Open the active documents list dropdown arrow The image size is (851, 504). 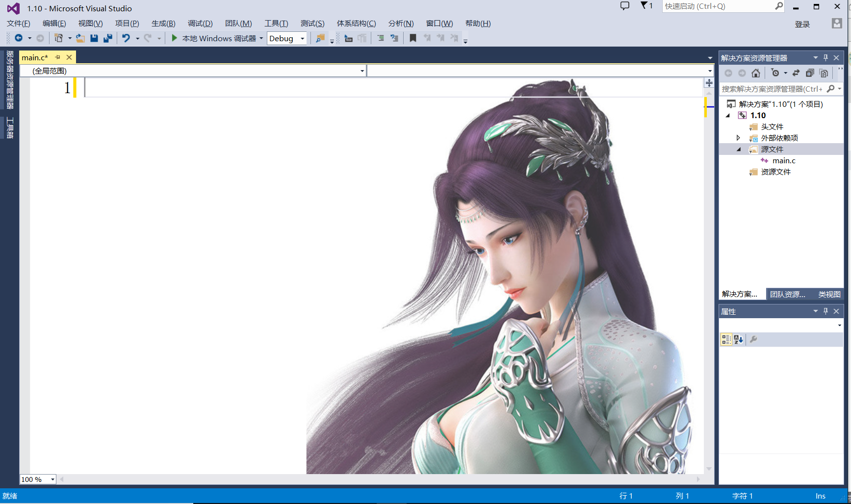coord(710,58)
